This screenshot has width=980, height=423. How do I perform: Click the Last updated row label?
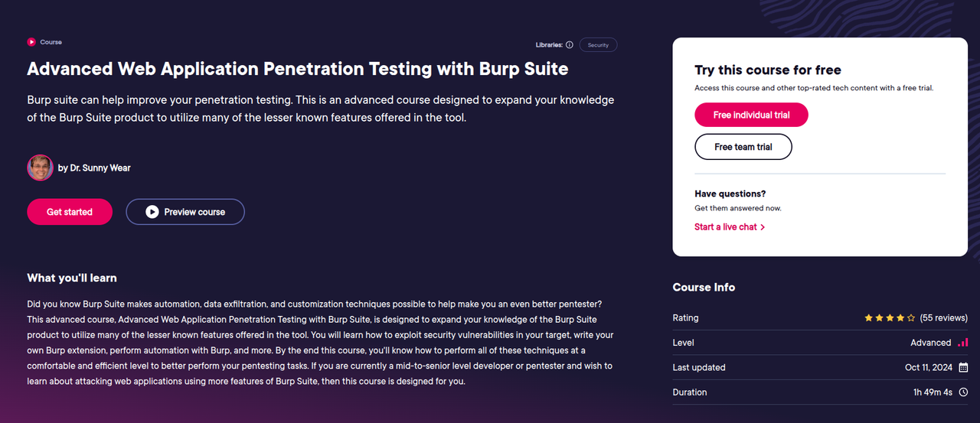[699, 368]
